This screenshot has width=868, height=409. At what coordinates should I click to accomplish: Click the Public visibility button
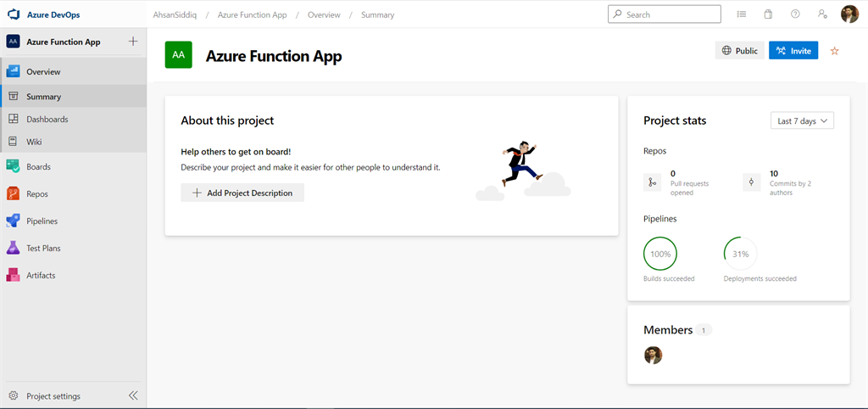pos(739,50)
